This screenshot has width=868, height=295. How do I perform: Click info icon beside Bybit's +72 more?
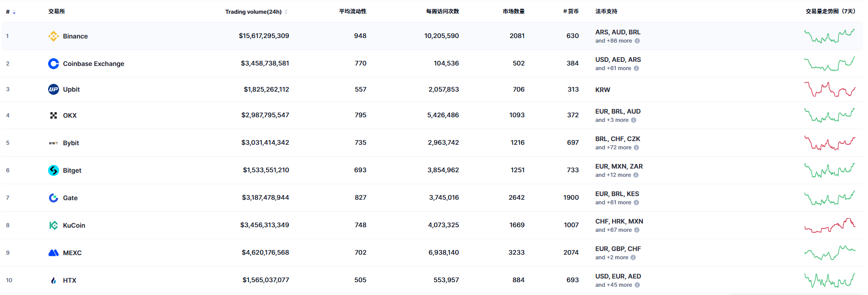[637, 147]
